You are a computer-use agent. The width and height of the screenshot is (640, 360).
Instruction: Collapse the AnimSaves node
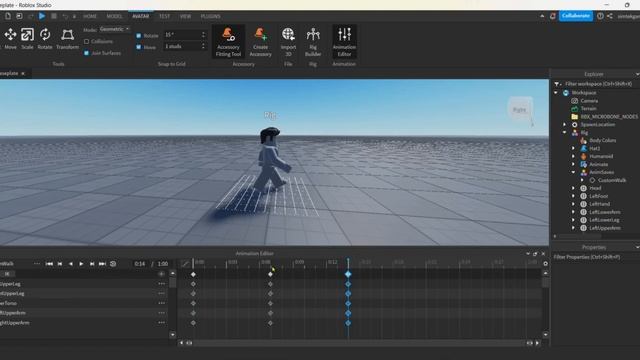pos(573,172)
